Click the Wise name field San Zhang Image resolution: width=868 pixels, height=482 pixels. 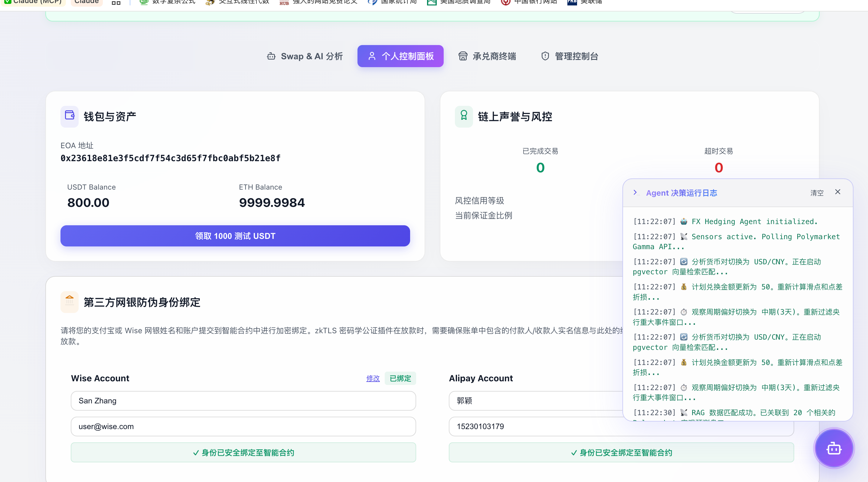[x=243, y=401]
